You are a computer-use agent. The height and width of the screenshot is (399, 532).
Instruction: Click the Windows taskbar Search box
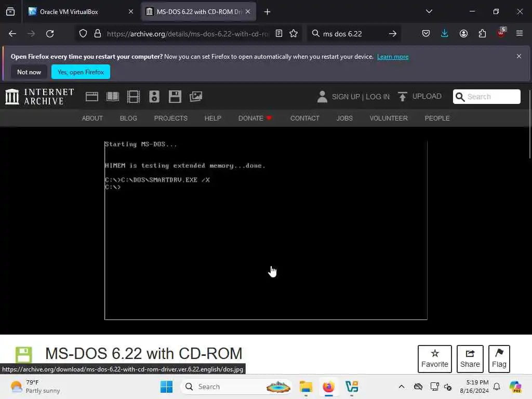coord(236,387)
